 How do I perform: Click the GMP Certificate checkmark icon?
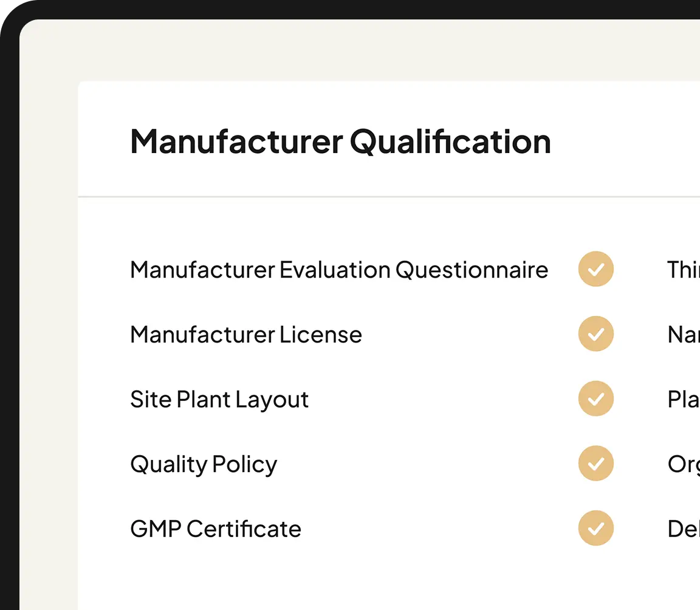pyautogui.click(x=595, y=528)
